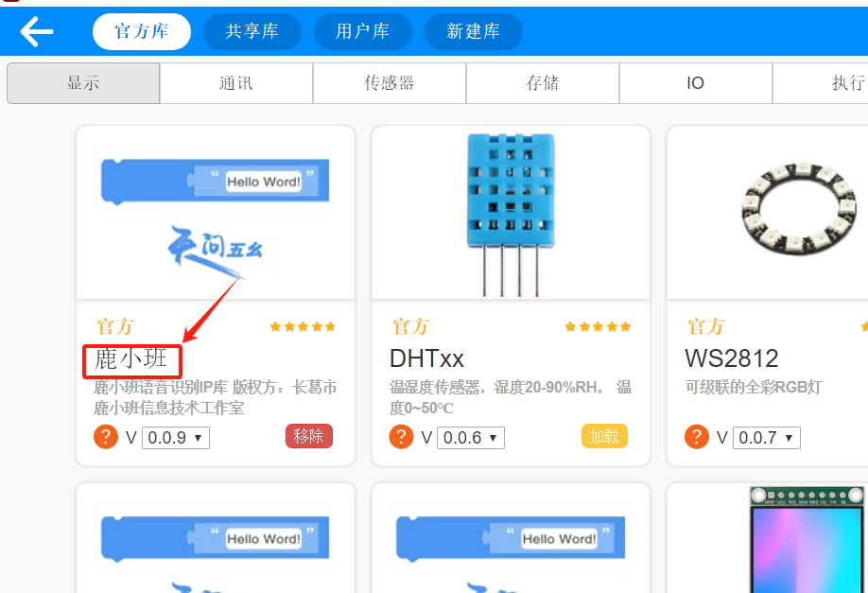Click five-star rating on DHTxx card
868x593 pixels.
coord(598,326)
